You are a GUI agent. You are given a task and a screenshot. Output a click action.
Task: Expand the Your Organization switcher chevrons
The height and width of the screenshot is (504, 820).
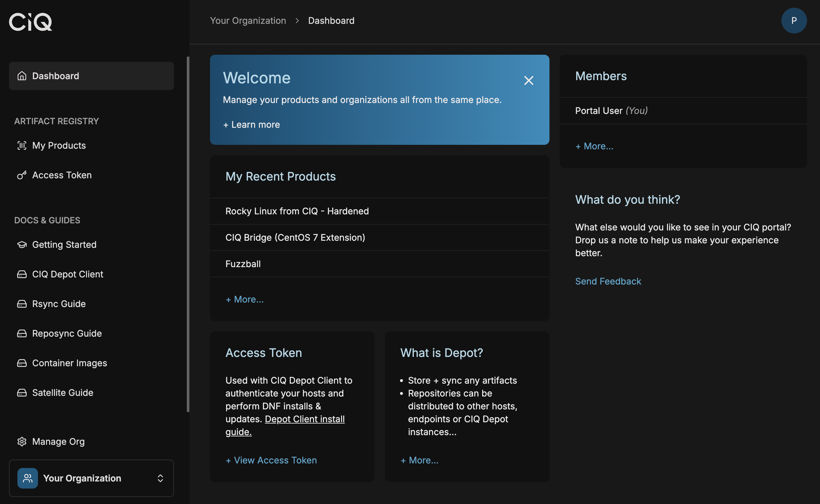coord(160,478)
